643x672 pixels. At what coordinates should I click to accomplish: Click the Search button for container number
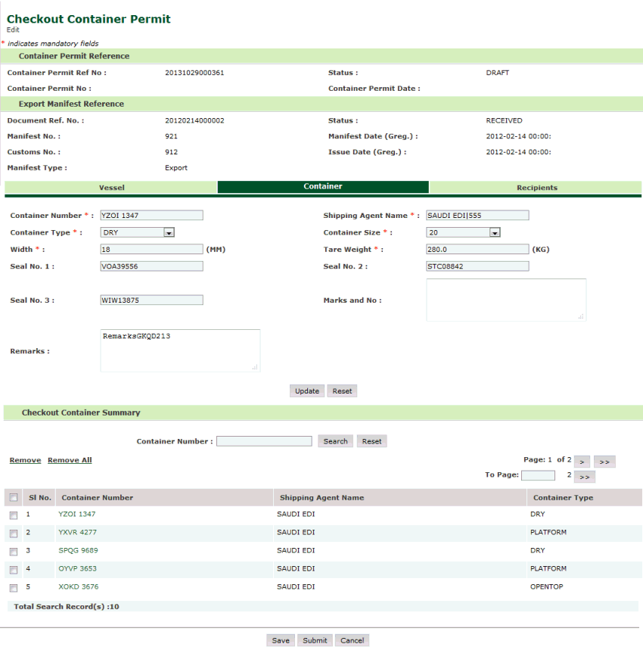tap(335, 441)
